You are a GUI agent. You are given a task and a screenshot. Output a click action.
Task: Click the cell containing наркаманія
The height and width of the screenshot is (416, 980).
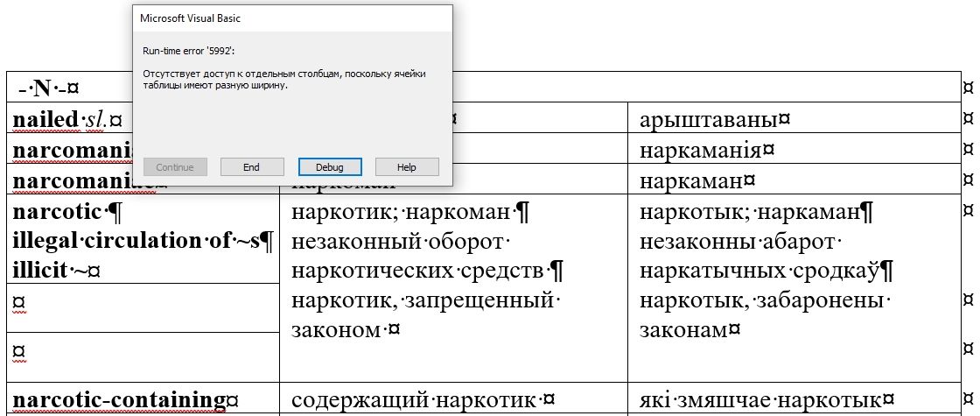point(794,148)
